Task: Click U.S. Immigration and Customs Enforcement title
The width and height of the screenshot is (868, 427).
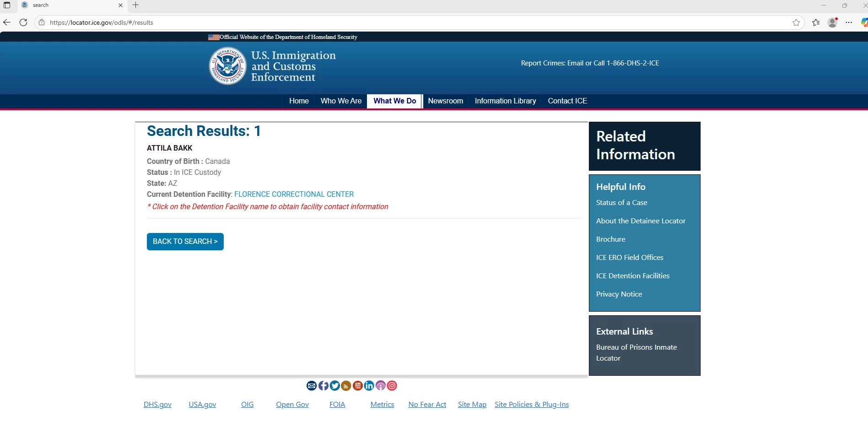Action: click(293, 66)
